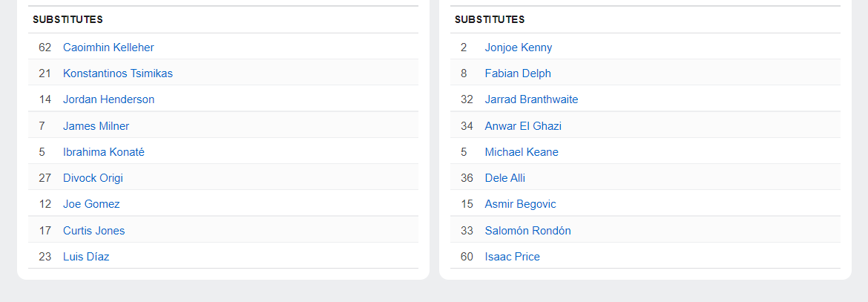Open Fabian Delph's profile
The width and height of the screenshot is (868, 302).
pos(518,73)
